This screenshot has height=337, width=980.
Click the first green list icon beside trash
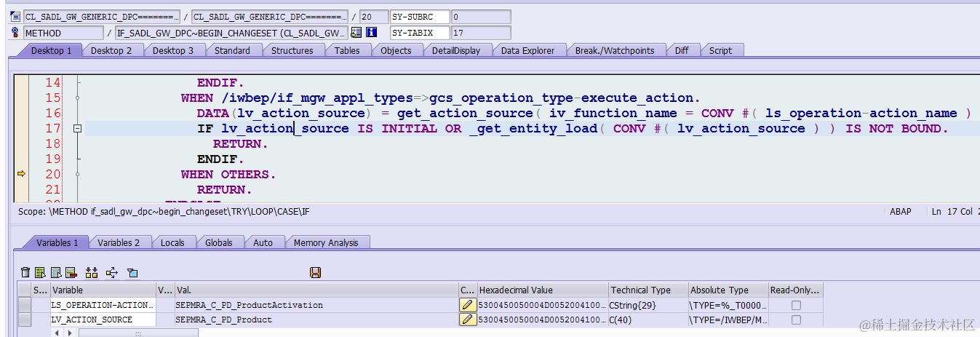(x=40, y=272)
